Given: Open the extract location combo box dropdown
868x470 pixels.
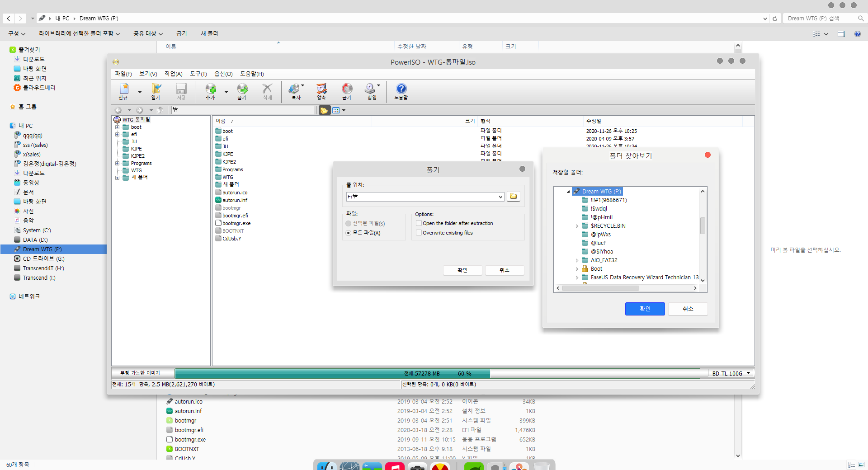Looking at the screenshot, I should click(500, 197).
